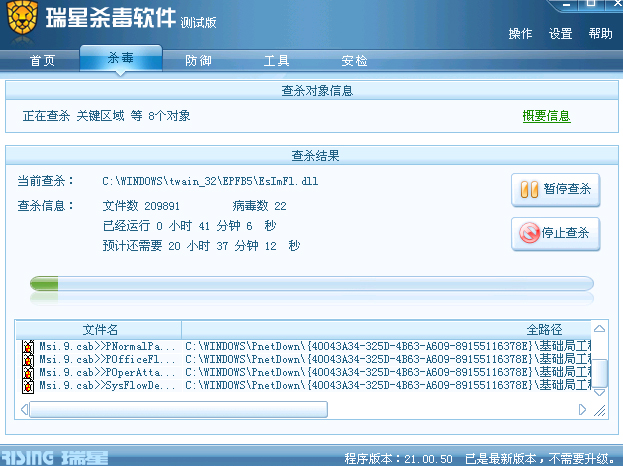Viewport: 623px width, 466px height.
Task: Select row Msi.9.cab>>SysFlowDe...
Action: click(306, 386)
